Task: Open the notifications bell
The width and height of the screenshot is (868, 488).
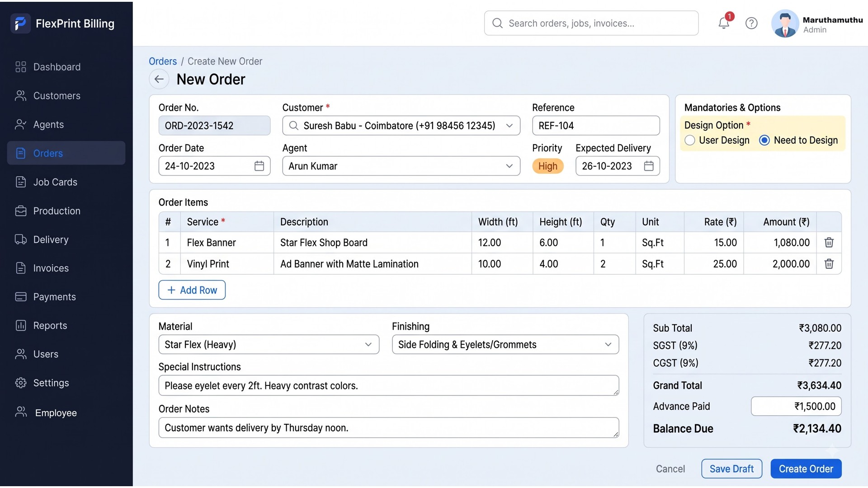Action: point(724,23)
